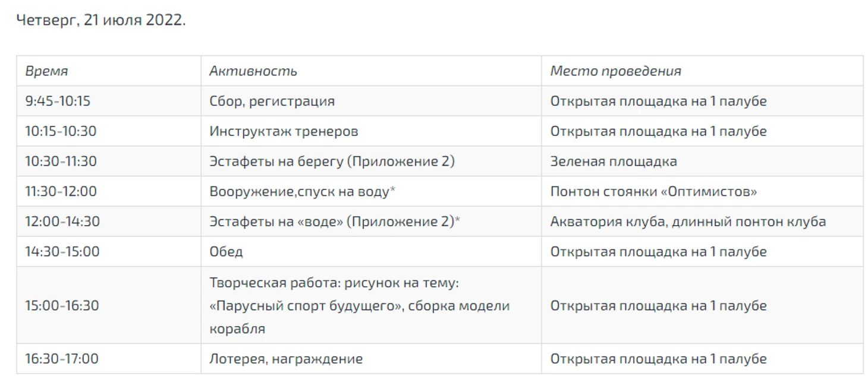This screenshot has height=386, width=868.
Task: Select the 9:45-10:15 time cell
Action: pyautogui.click(x=58, y=101)
